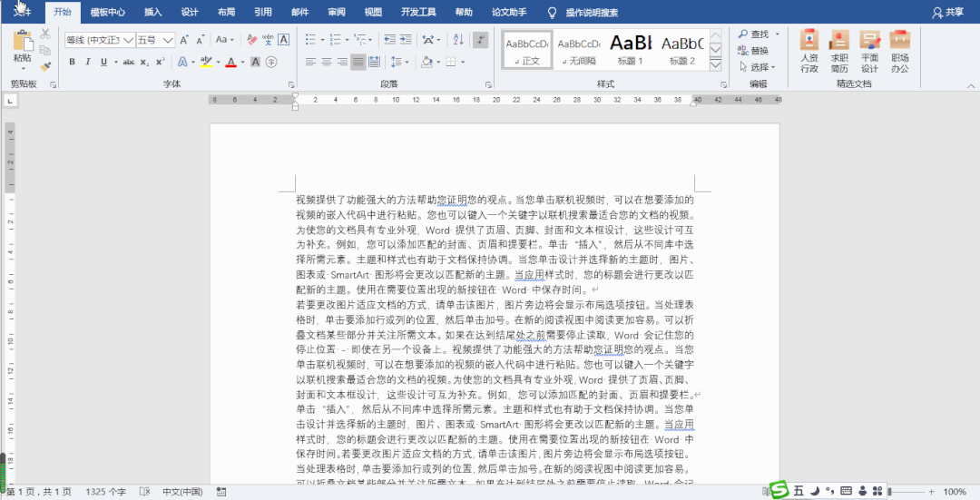Decrease font size with shrink-font icon
980x500 pixels.
point(200,40)
